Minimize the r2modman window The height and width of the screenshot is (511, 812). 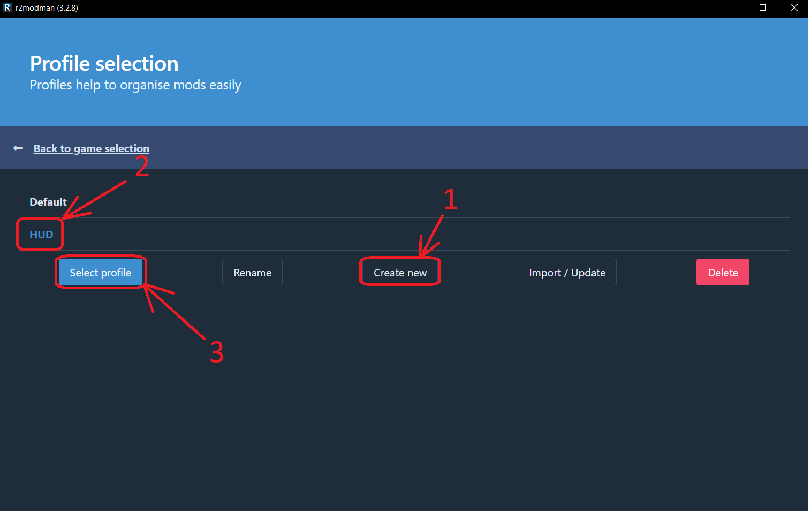pyautogui.click(x=732, y=7)
